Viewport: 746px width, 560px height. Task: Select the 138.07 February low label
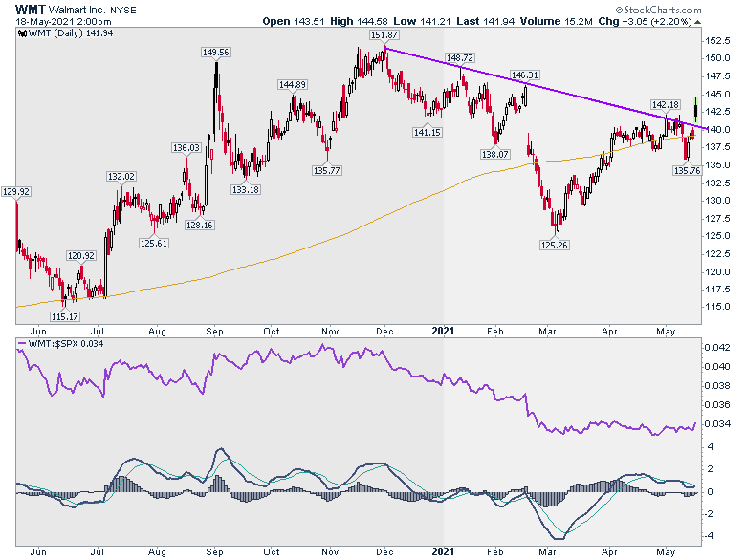click(x=495, y=154)
